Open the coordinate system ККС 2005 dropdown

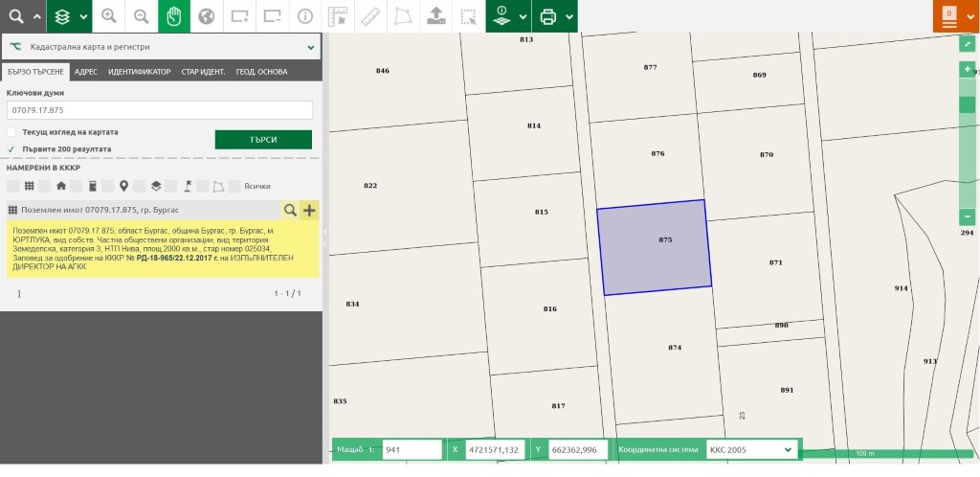pyautogui.click(x=751, y=449)
